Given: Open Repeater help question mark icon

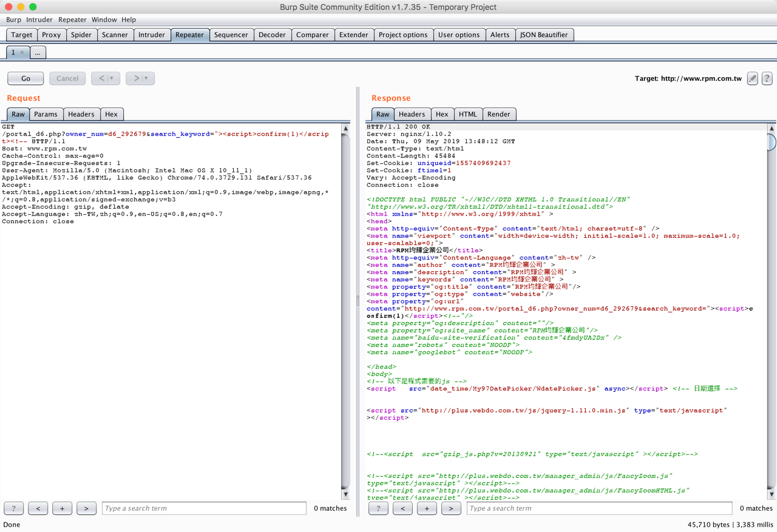Looking at the screenshot, I should pyautogui.click(x=767, y=78).
